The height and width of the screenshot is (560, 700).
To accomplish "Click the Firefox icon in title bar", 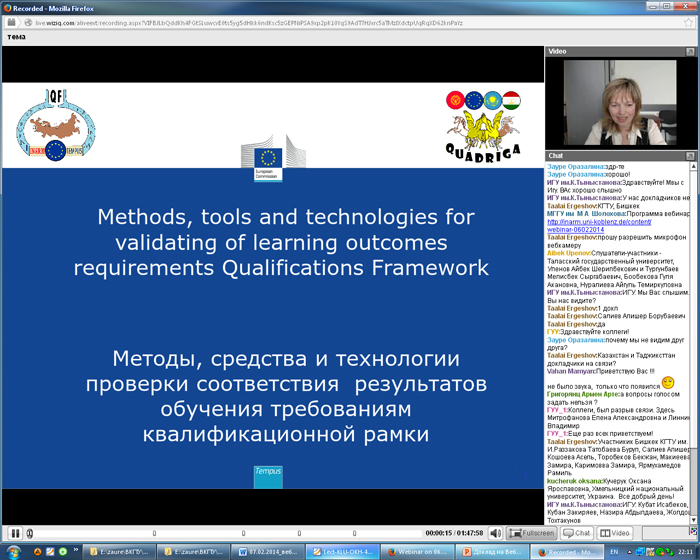I will click(x=7, y=8).
